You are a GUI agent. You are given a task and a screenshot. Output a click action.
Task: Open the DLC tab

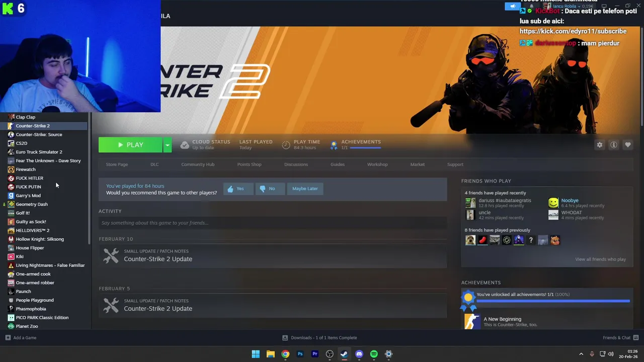click(x=154, y=164)
